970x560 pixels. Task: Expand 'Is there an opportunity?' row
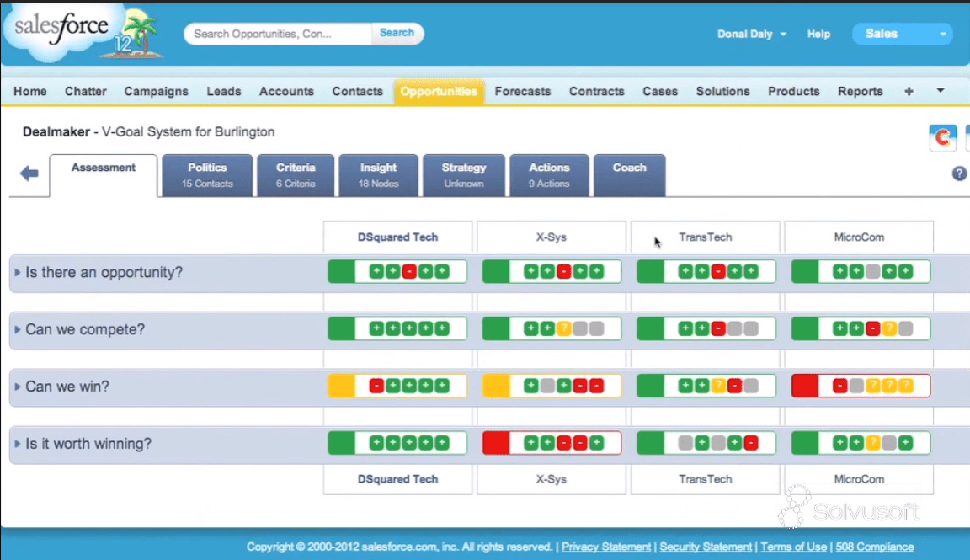(x=18, y=272)
